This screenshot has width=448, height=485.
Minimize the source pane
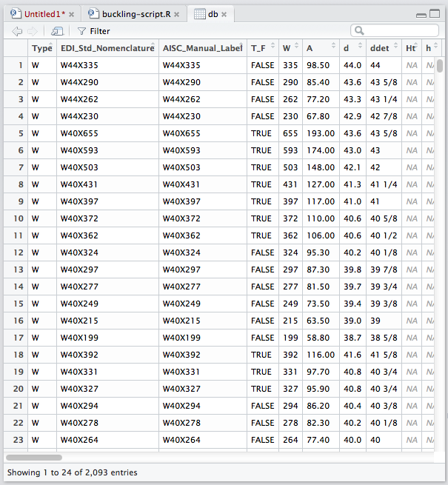(421, 15)
